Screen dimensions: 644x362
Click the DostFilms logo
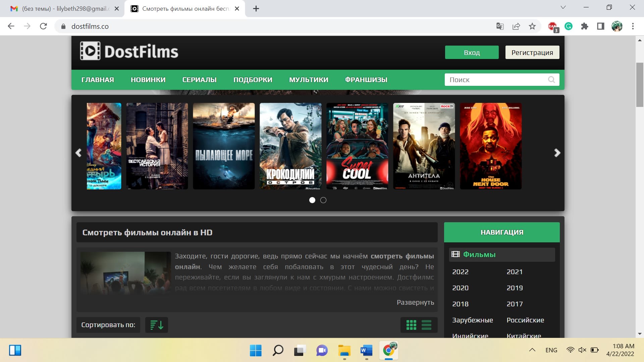click(x=129, y=51)
